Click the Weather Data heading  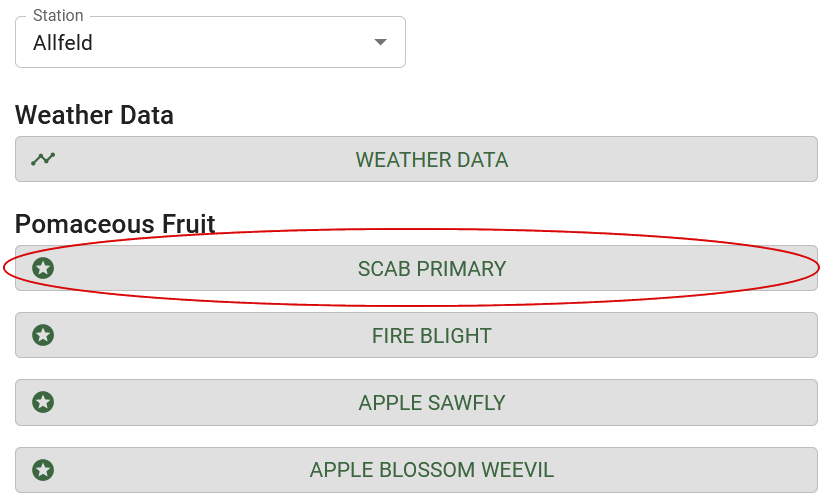[x=94, y=115]
